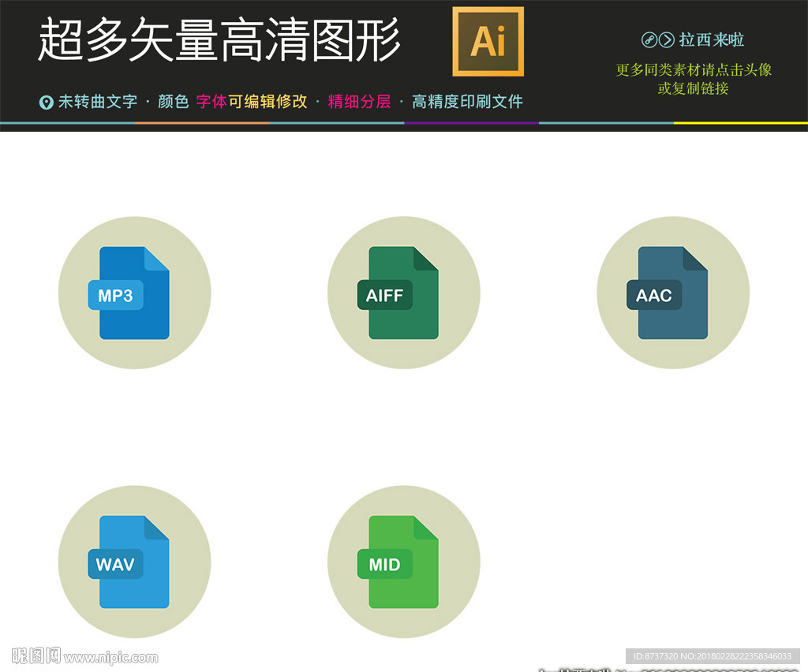Viewport: 808px width, 672px height.
Task: Click the purple segment of the color strip
Action: [x=471, y=123]
